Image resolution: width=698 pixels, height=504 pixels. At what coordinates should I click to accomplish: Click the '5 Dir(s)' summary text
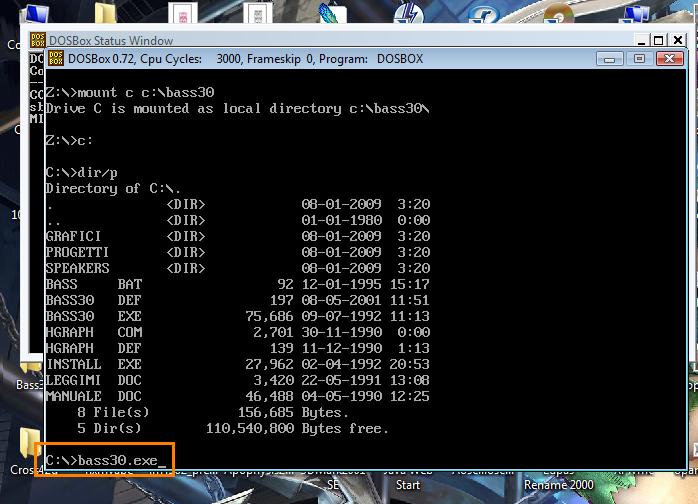109,429
